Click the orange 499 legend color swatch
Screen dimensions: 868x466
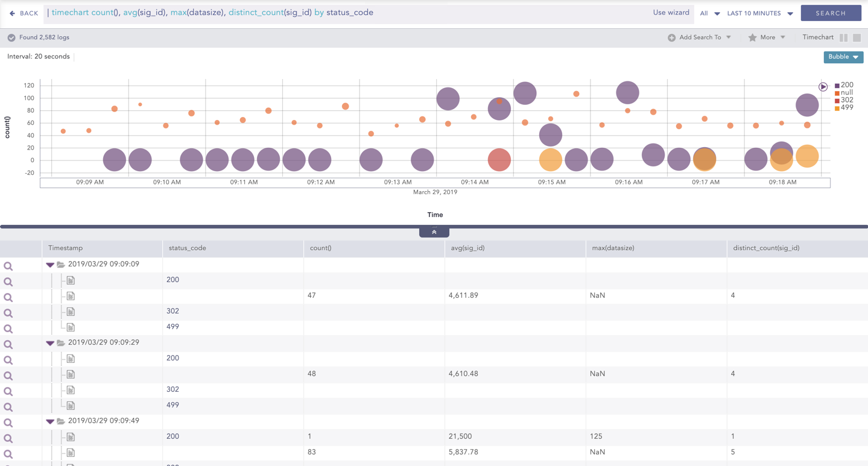[x=837, y=109]
